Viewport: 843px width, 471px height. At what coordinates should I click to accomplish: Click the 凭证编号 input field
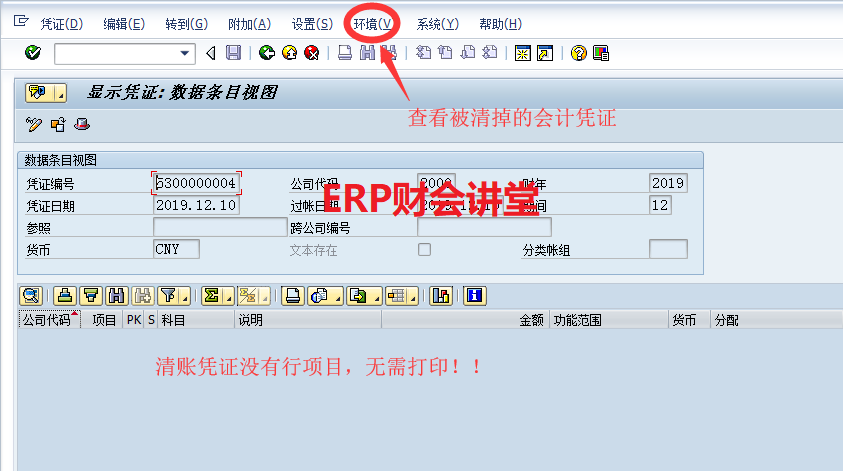pyautogui.click(x=197, y=183)
